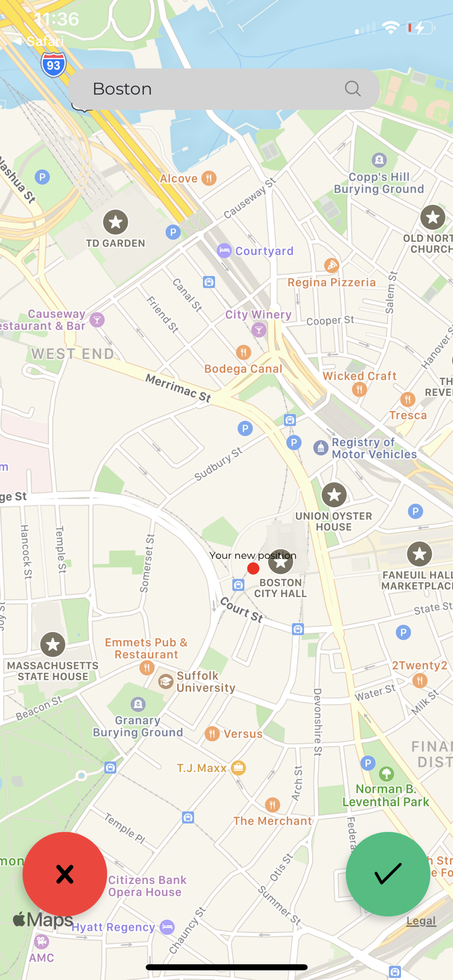Image resolution: width=453 pixels, height=980 pixels.
Task: Tap the Suffolk University graduation cap icon
Action: tap(166, 681)
